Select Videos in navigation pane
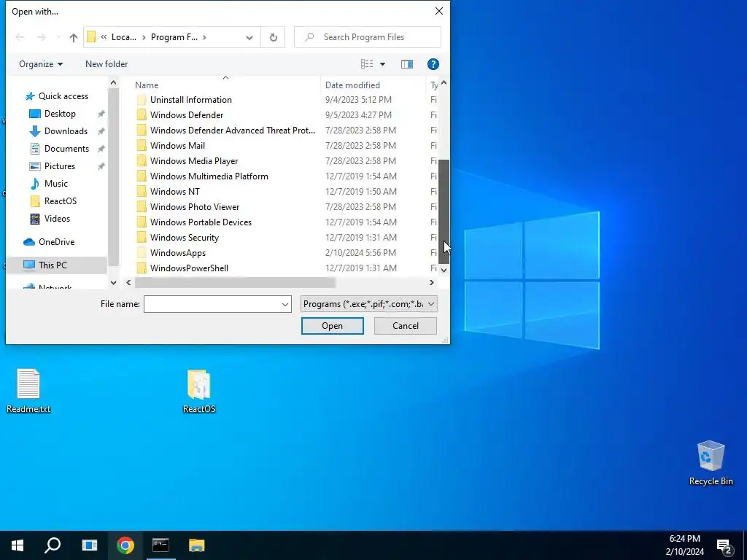Viewport: 747px width, 560px height. [x=57, y=219]
